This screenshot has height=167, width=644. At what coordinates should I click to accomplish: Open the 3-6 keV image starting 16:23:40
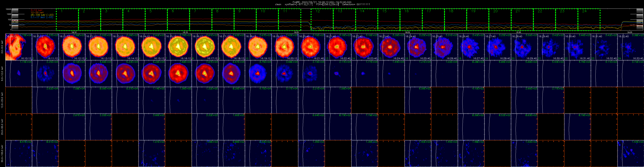point(392,47)
